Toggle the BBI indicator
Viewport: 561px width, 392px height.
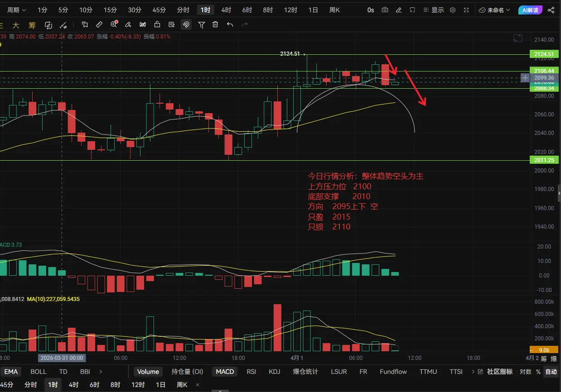(x=85, y=372)
